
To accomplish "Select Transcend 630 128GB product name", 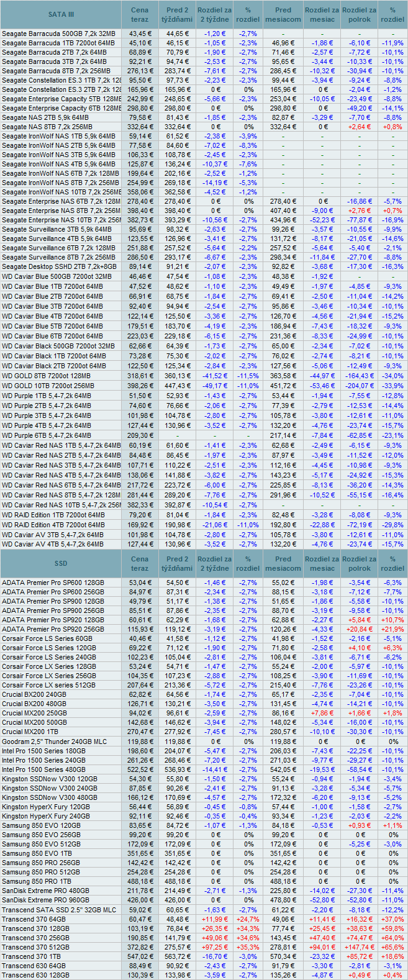I will (35, 975).
